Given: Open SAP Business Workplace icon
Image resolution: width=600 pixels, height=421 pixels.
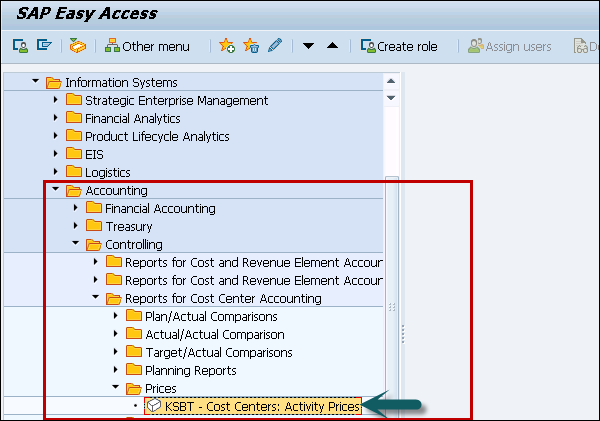Looking at the screenshot, I should (77, 46).
